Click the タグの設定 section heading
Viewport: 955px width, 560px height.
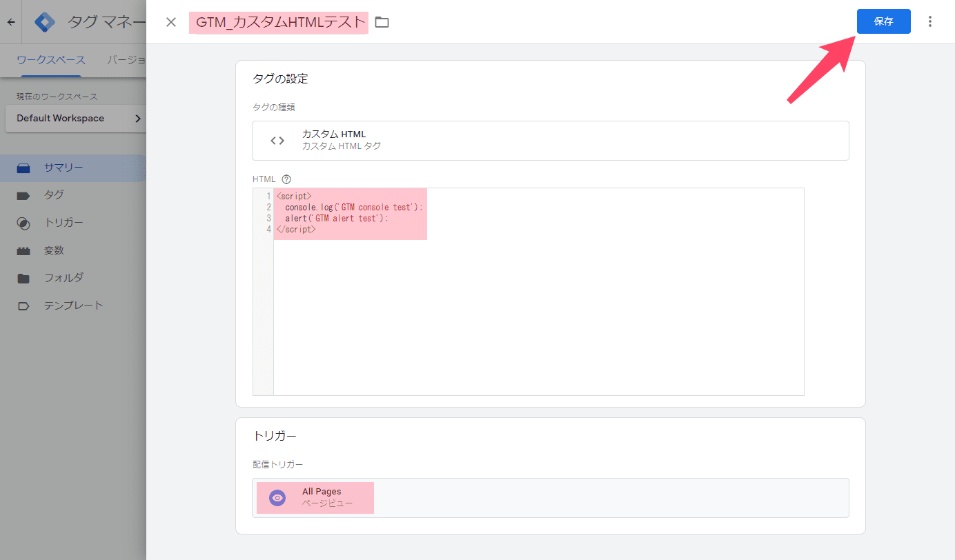pyautogui.click(x=280, y=79)
